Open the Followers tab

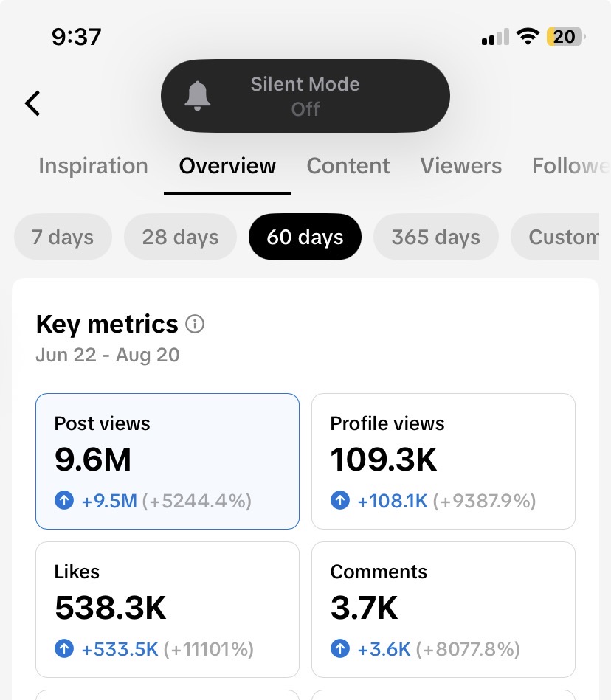[x=571, y=166]
